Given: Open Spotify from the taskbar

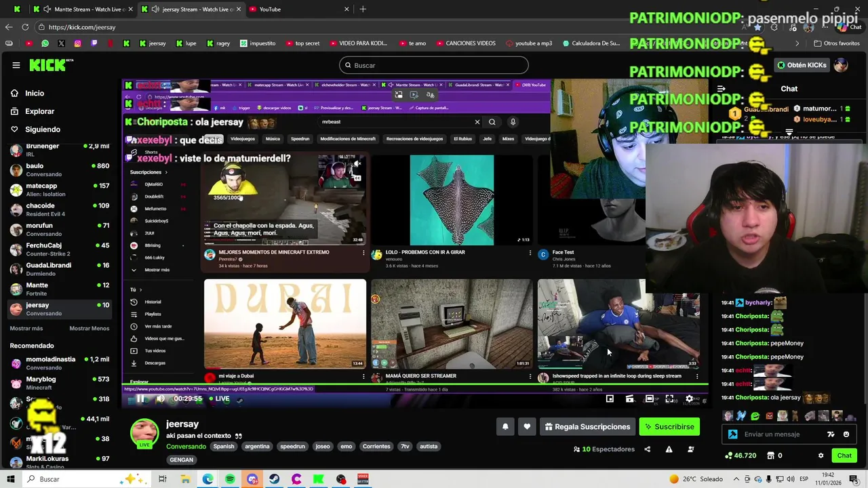Looking at the screenshot, I should tap(230, 479).
